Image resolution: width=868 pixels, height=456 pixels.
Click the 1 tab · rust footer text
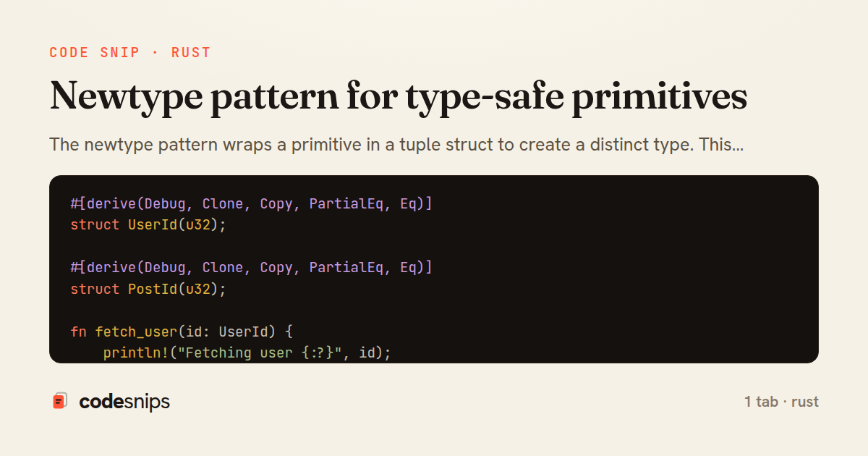pyautogui.click(x=781, y=402)
